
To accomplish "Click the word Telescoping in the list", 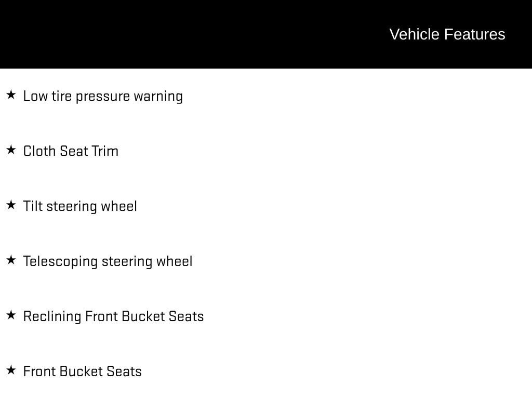I will tap(60, 262).
